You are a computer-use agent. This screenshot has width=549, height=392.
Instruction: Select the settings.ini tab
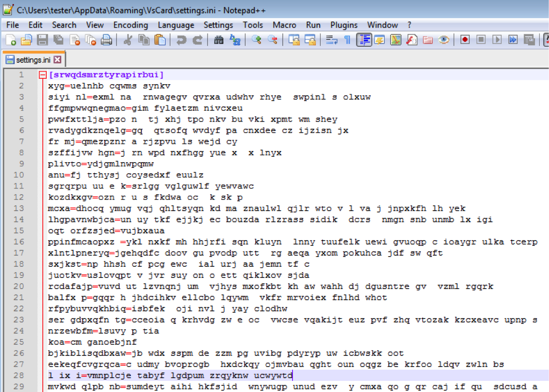33,60
